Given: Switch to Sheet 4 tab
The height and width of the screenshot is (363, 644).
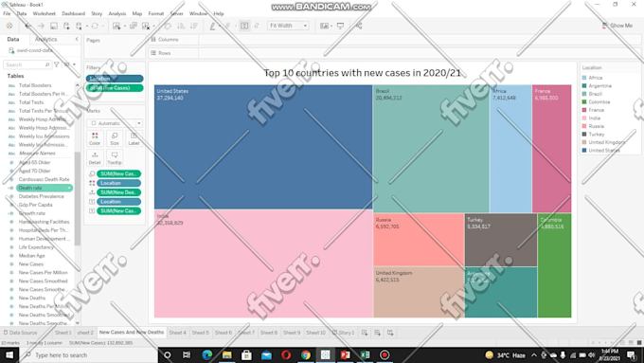Looking at the screenshot, I should click(x=177, y=333).
